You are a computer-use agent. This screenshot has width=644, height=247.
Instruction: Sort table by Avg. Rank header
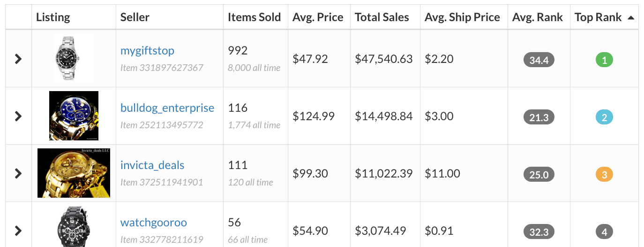[x=538, y=18]
